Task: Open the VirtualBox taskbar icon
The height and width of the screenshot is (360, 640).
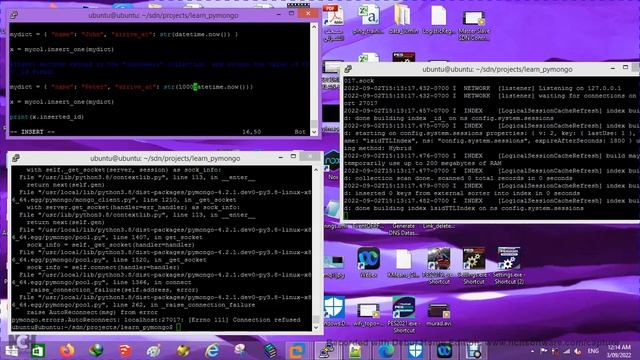Action: pos(297,351)
